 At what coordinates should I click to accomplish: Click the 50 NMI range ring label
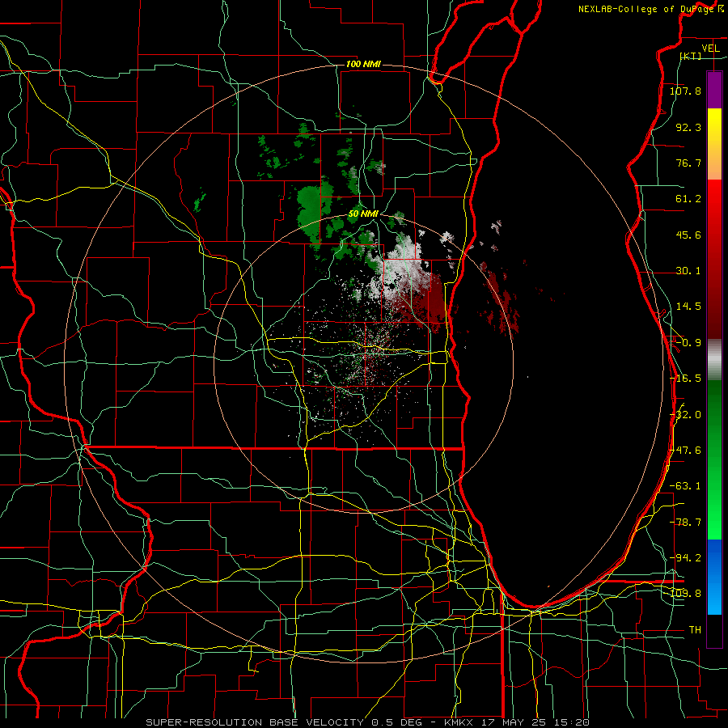(x=363, y=214)
